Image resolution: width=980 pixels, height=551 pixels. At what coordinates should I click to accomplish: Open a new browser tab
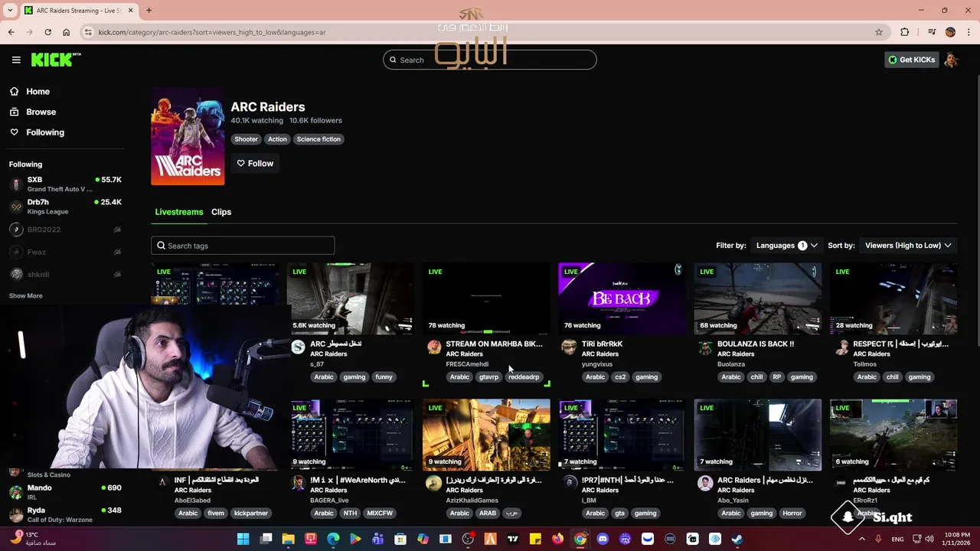(x=149, y=11)
